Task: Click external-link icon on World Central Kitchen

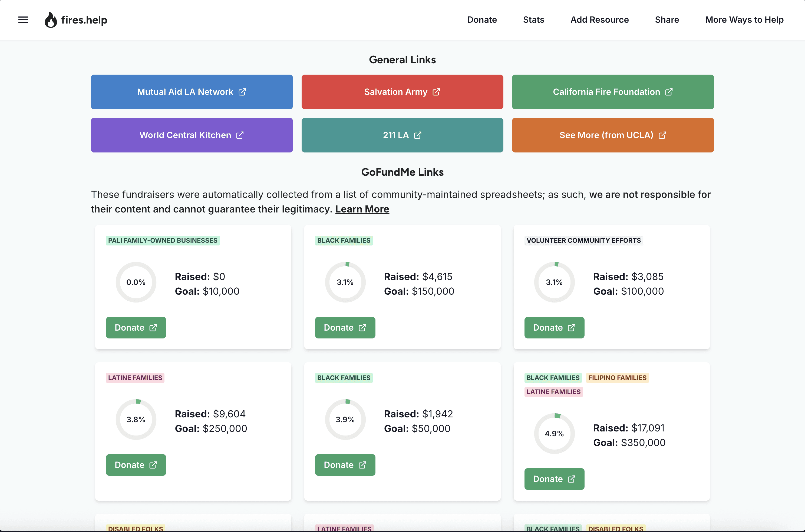Action: click(x=240, y=135)
